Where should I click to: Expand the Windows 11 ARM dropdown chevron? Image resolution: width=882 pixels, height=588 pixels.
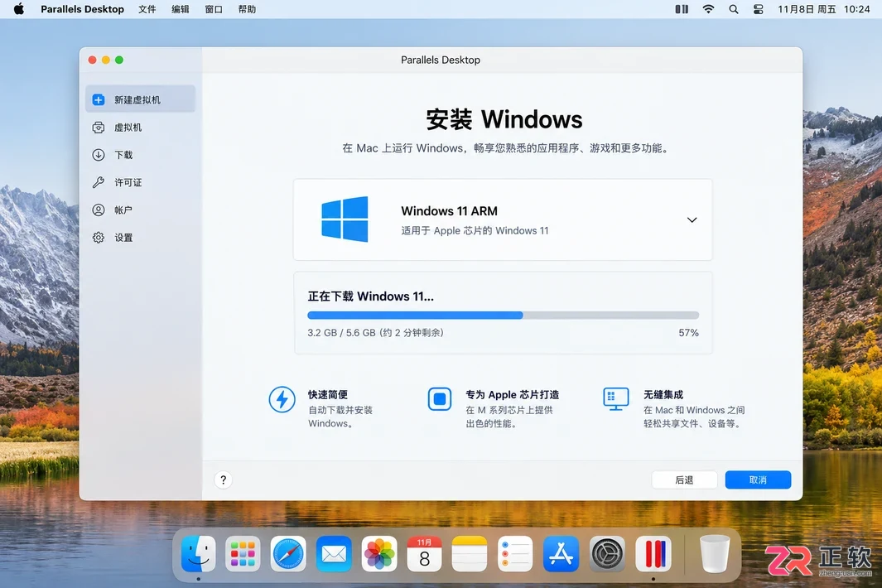coord(692,220)
